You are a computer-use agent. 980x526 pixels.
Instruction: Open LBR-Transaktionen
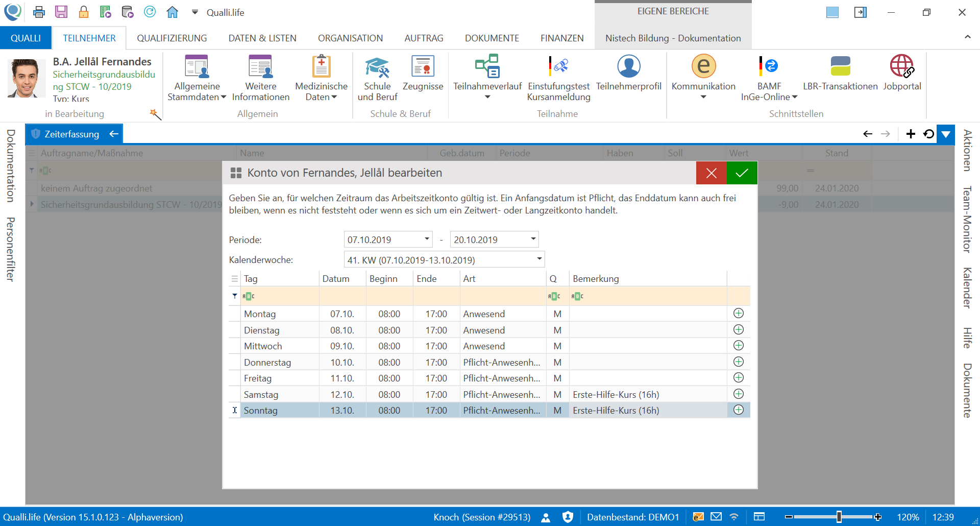tap(840, 74)
